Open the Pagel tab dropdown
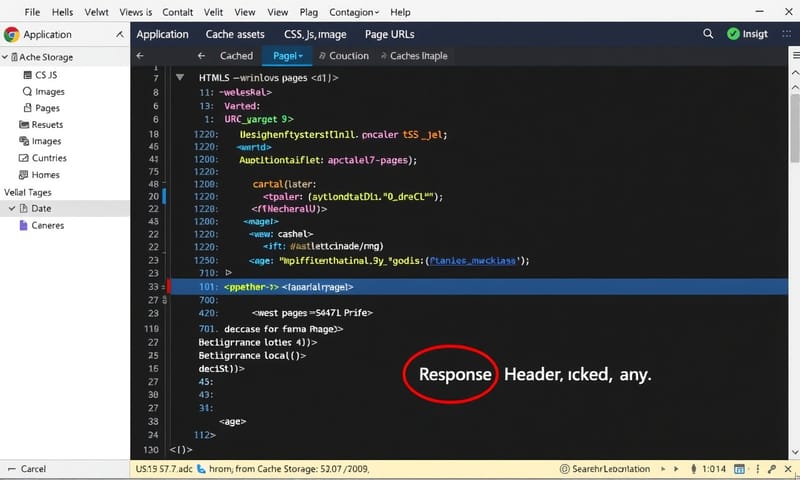The width and height of the screenshot is (800, 480). (x=300, y=56)
